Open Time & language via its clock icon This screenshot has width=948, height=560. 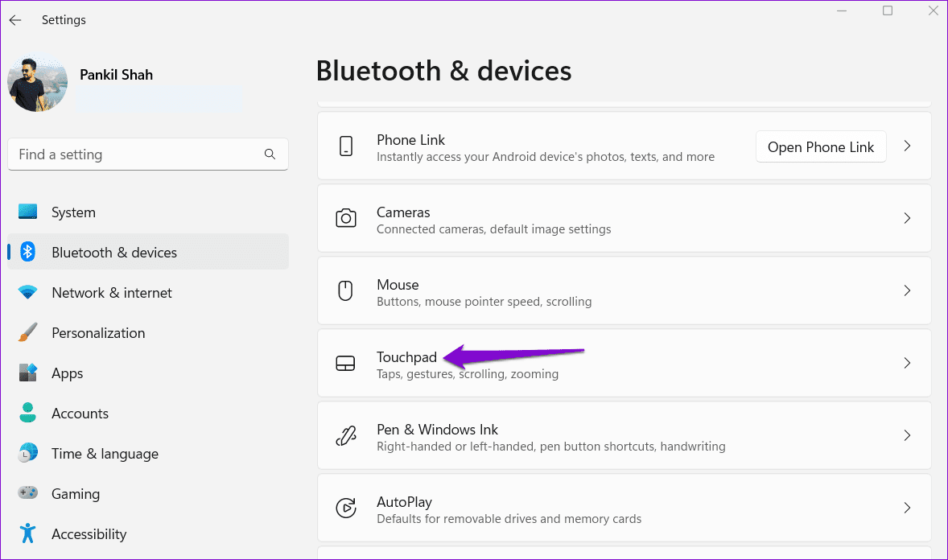27,453
